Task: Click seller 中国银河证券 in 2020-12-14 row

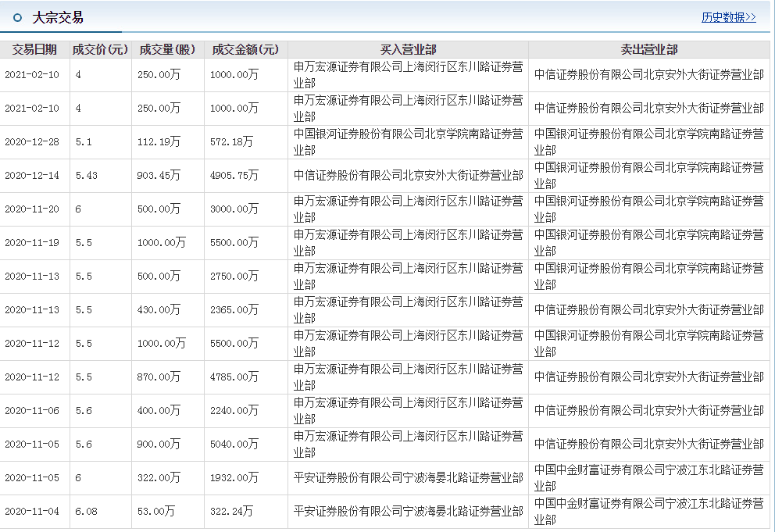Action: point(649,176)
